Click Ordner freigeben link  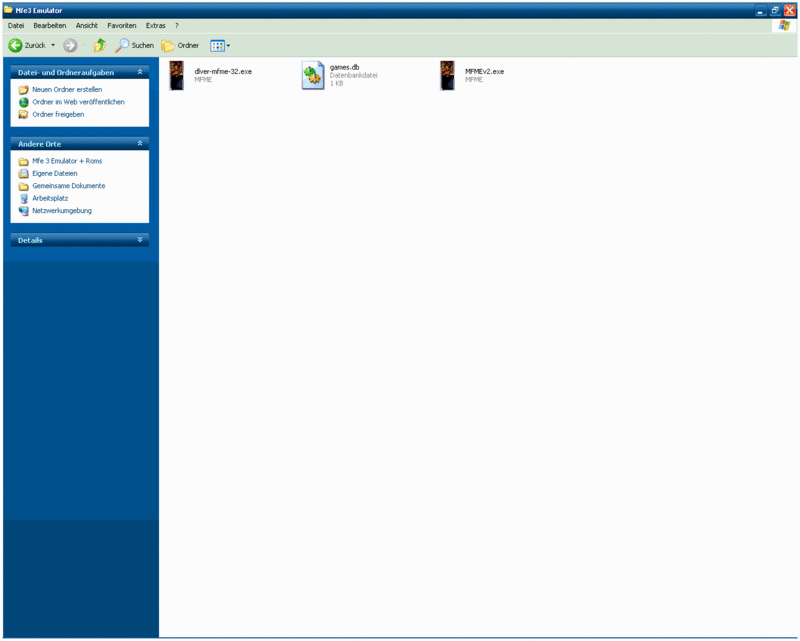[x=58, y=114]
